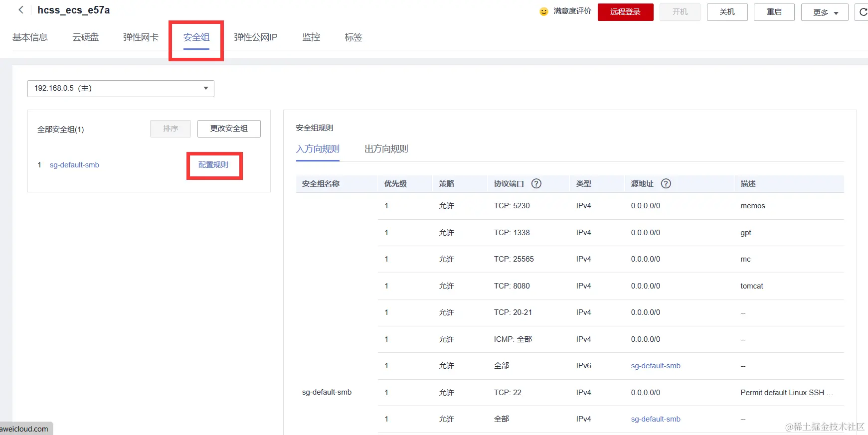Switch to the 弹性网卡 tab
The width and height of the screenshot is (868, 435).
point(141,37)
